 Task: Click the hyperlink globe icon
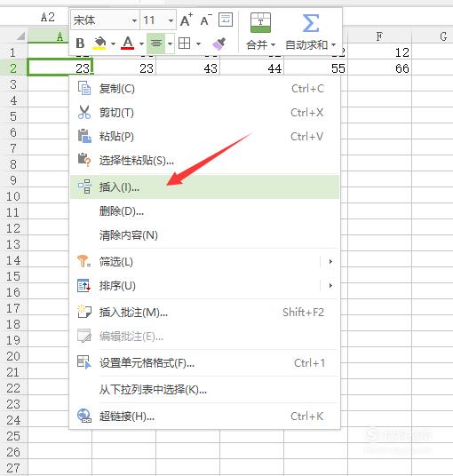(x=84, y=416)
